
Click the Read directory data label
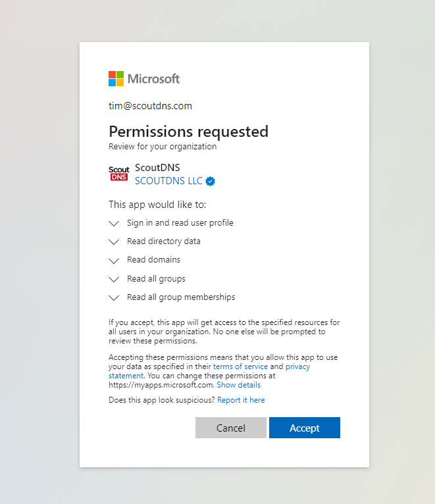(x=164, y=241)
